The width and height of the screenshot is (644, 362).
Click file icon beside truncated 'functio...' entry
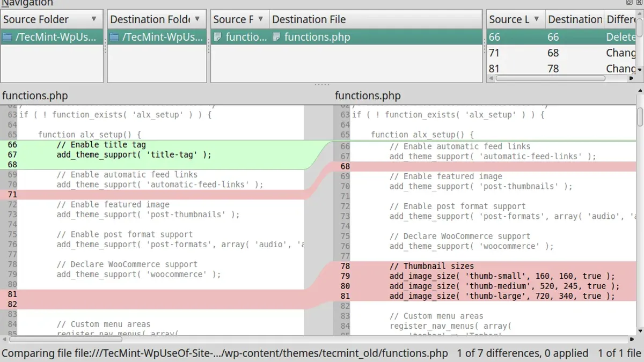(x=217, y=37)
